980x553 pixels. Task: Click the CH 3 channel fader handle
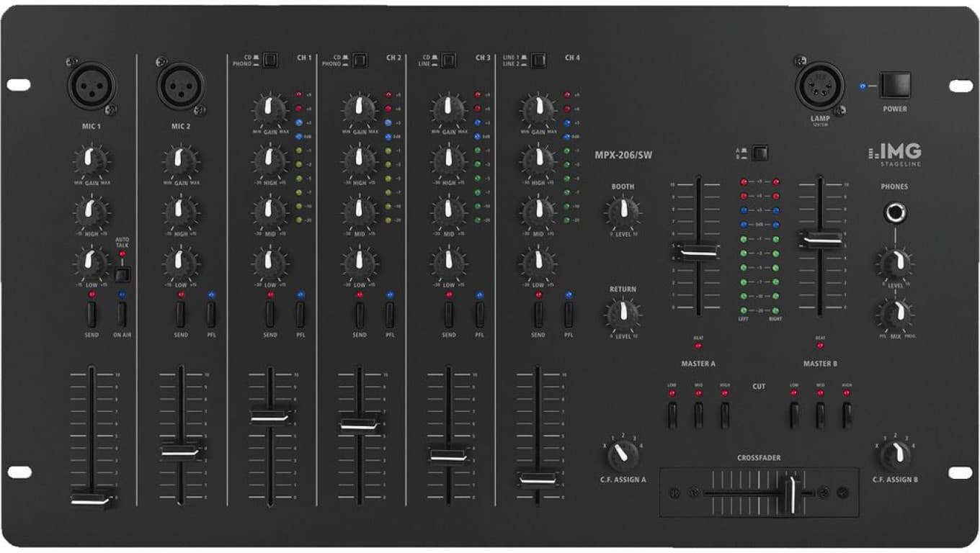pos(448,457)
